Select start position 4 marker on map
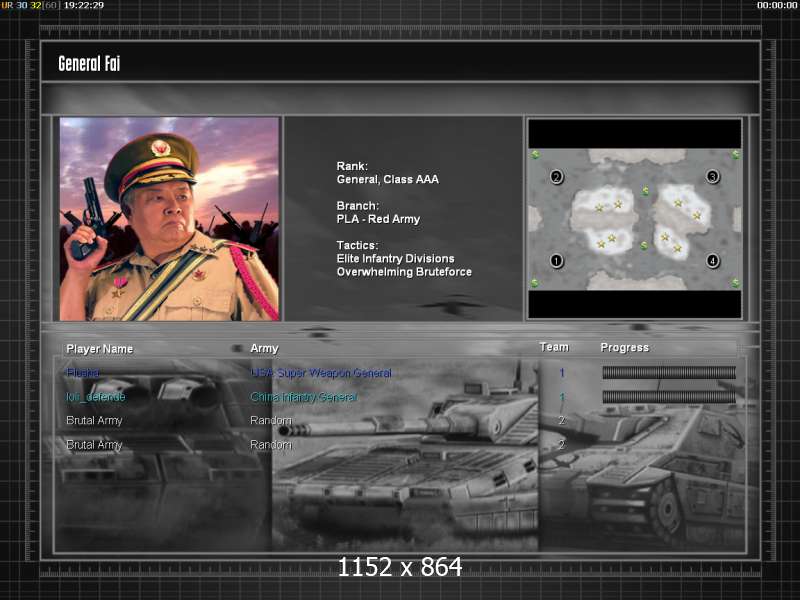Screen dimensions: 800x600 coord(713,261)
